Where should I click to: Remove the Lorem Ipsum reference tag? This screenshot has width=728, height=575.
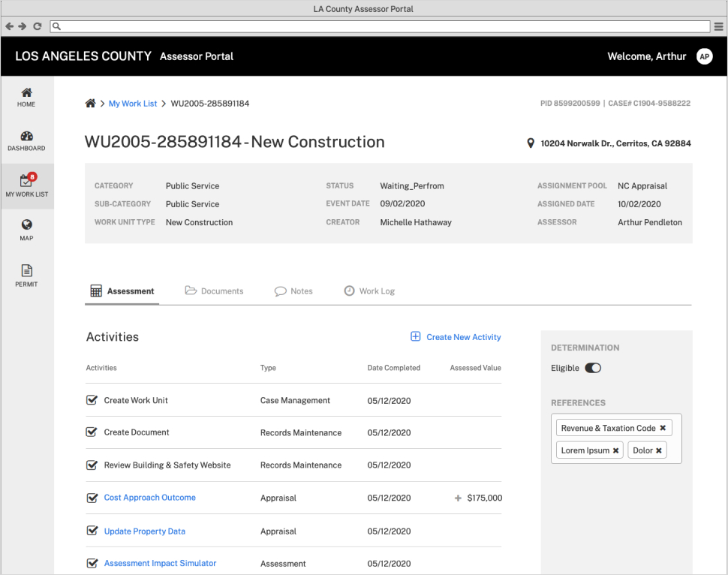[x=615, y=450]
